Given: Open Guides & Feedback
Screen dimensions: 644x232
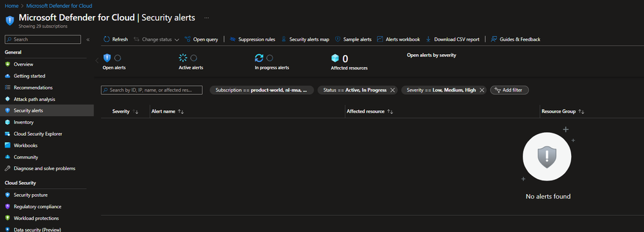Looking at the screenshot, I should tap(516, 39).
